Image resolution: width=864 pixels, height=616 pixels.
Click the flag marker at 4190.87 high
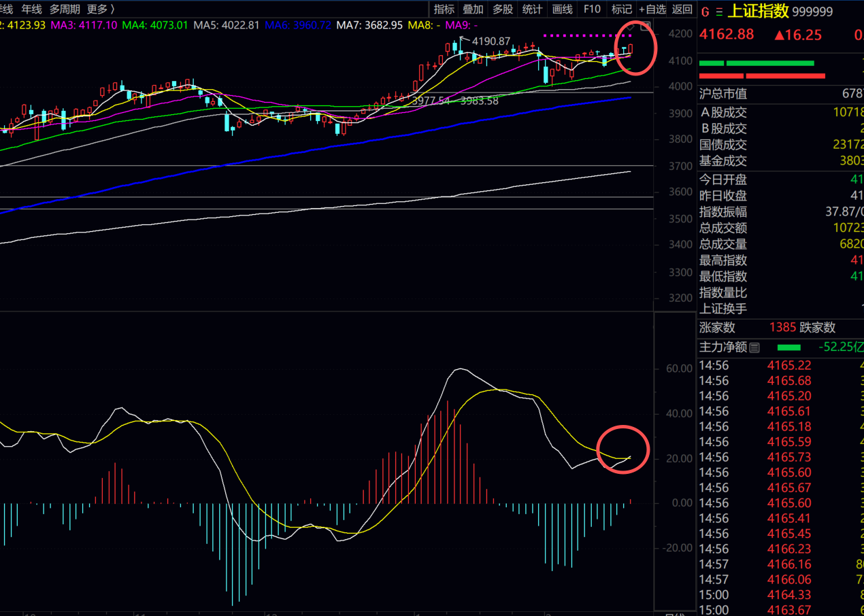coord(463,39)
